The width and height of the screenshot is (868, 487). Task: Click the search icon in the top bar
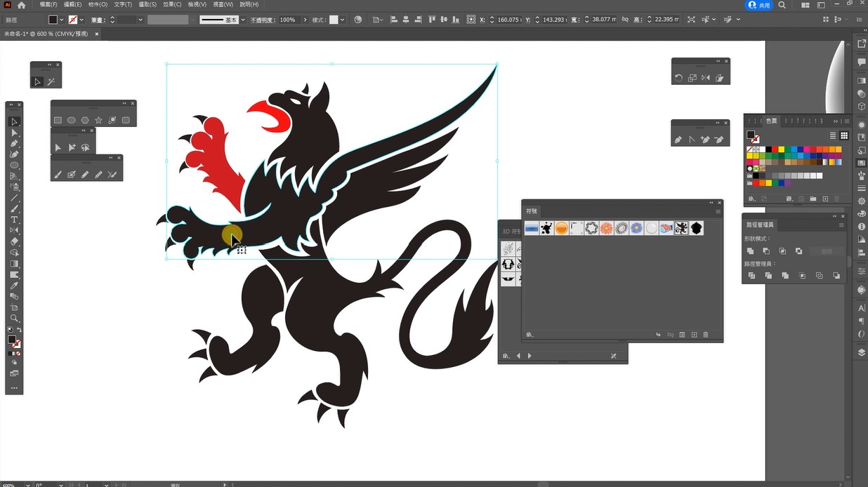click(782, 5)
